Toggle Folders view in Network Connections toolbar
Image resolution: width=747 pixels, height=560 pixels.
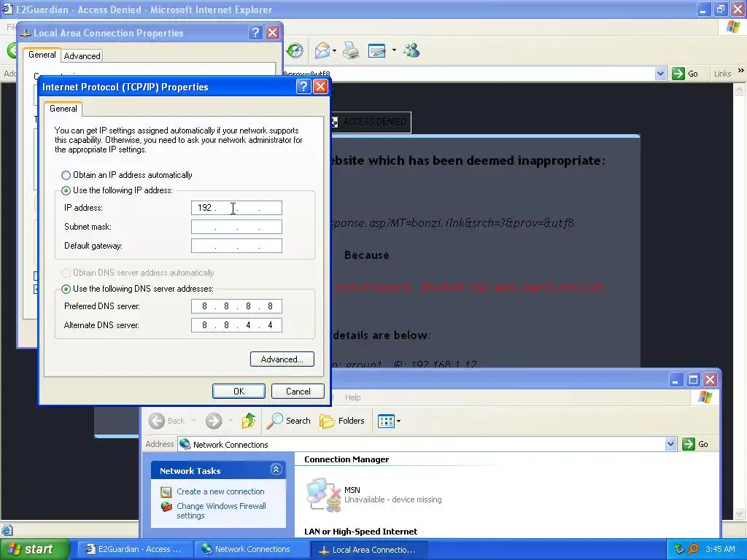coord(342,421)
